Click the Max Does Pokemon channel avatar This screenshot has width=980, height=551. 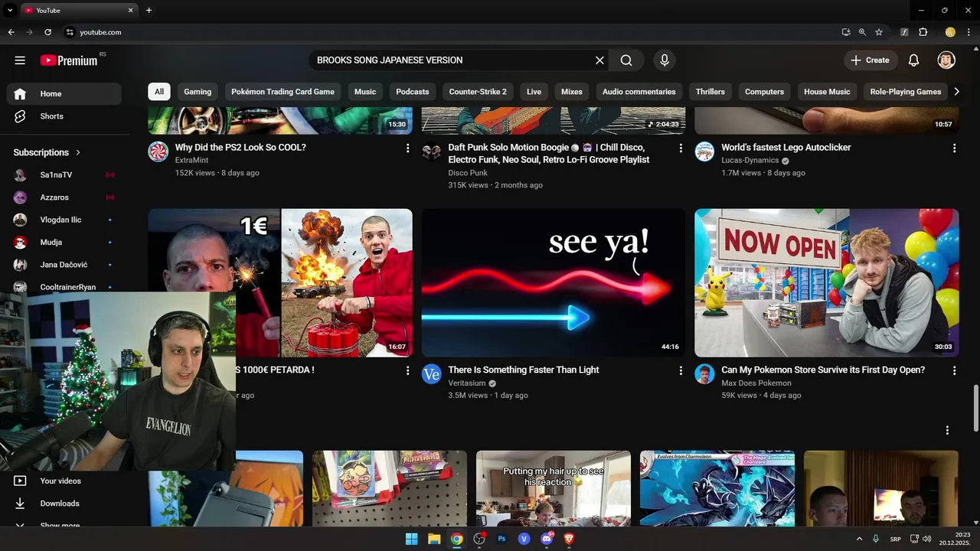704,373
